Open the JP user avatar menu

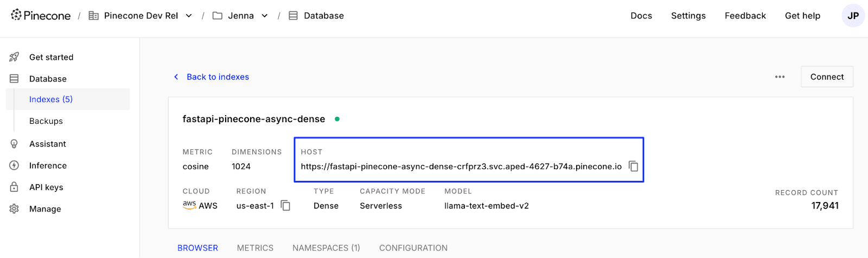pyautogui.click(x=853, y=16)
